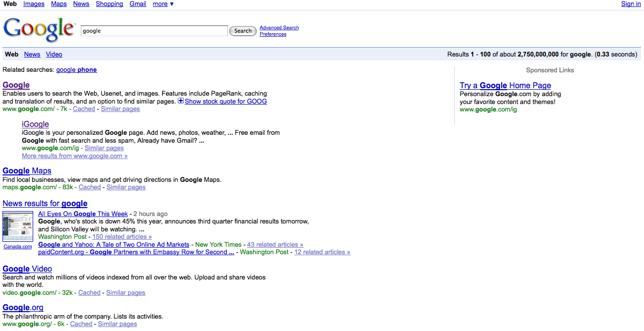
Task: Click the search input field
Action: point(154,31)
